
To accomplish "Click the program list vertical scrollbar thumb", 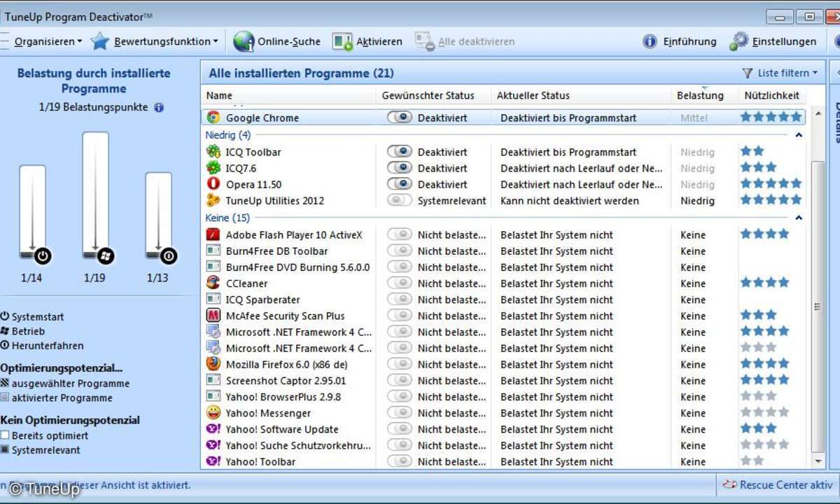I will [x=817, y=306].
